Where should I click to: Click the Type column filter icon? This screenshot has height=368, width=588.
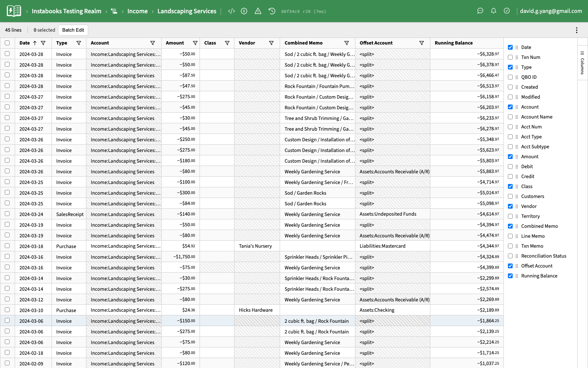[x=79, y=43]
